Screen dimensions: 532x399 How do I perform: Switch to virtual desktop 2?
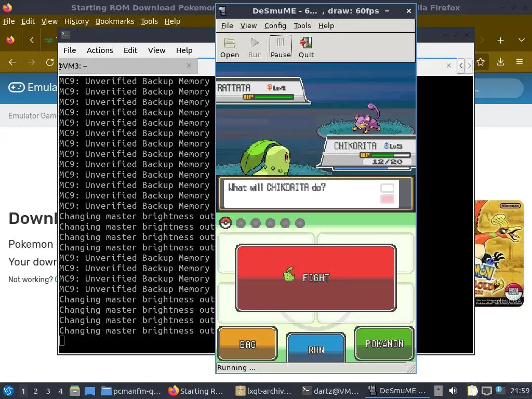36,391
